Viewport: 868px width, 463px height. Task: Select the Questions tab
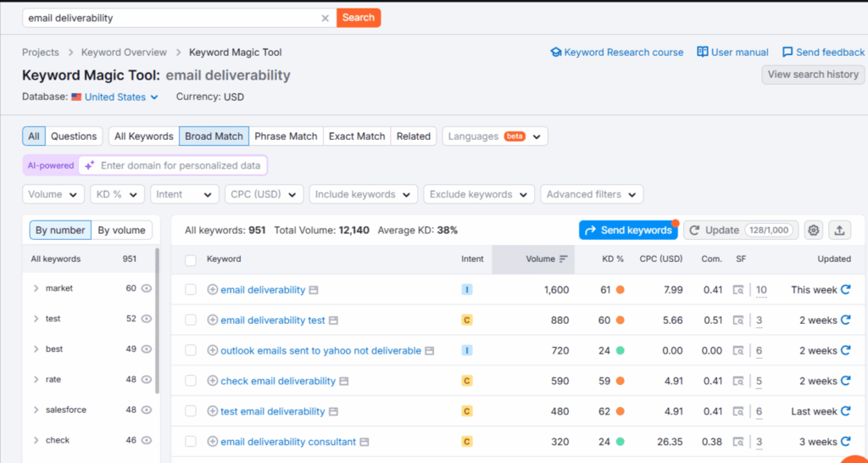[75, 137]
